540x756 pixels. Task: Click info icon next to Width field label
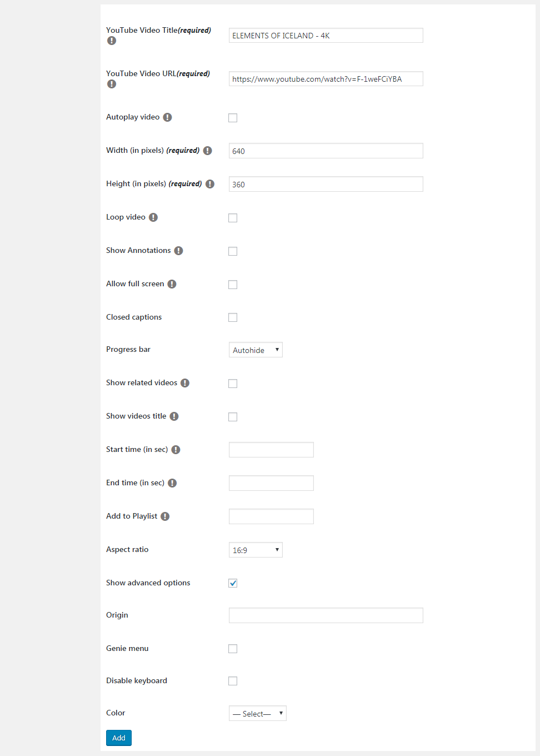point(208,151)
